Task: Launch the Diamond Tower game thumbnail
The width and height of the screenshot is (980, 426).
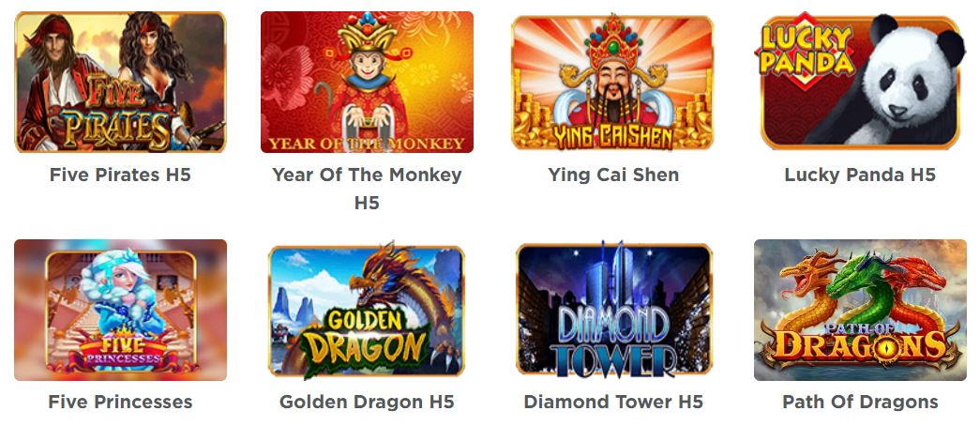Action: (x=613, y=310)
